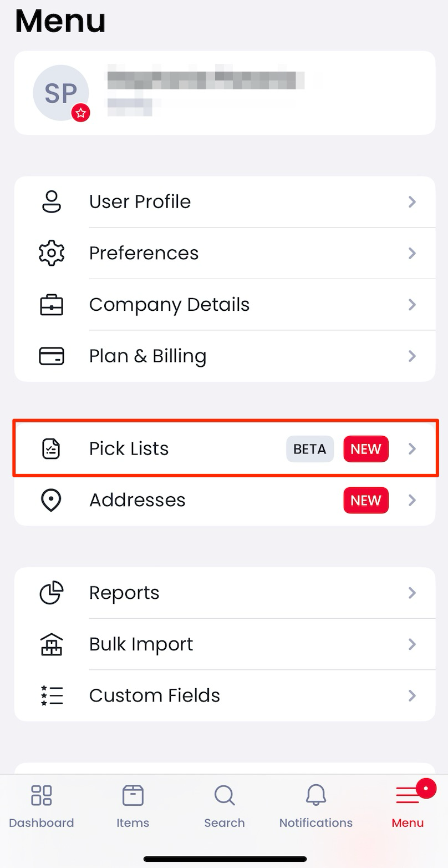The image size is (448, 868).
Task: Open the Notifications bell tab
Action: 316,806
